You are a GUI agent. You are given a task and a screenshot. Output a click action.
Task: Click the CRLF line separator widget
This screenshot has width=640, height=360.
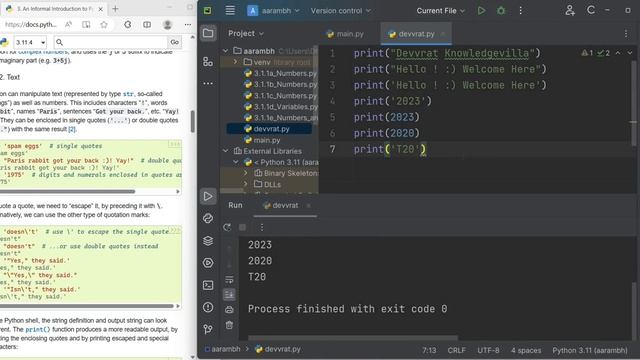[456, 350]
